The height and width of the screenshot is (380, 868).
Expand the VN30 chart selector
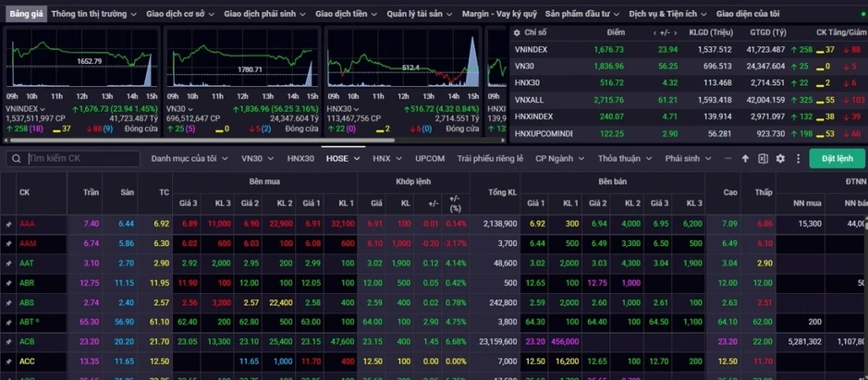tap(189, 109)
